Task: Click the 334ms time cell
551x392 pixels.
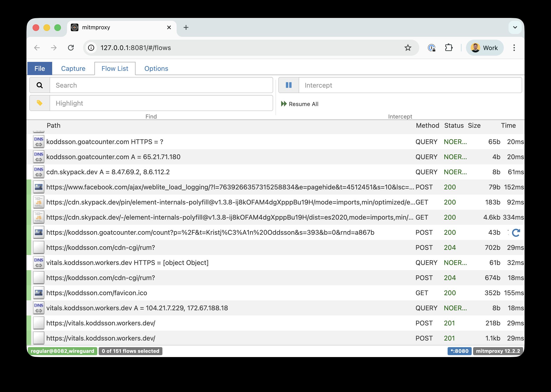Action: [513, 217]
